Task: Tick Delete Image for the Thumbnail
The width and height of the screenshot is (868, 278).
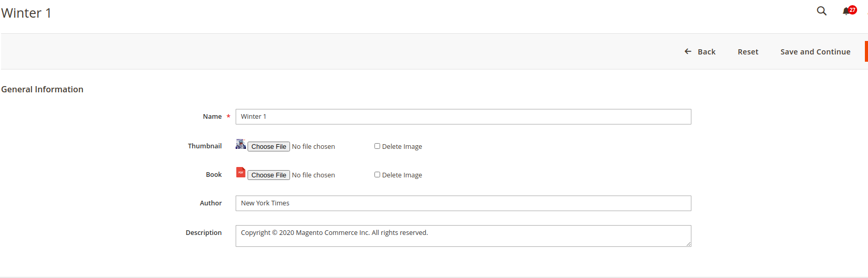Action: pyautogui.click(x=378, y=146)
